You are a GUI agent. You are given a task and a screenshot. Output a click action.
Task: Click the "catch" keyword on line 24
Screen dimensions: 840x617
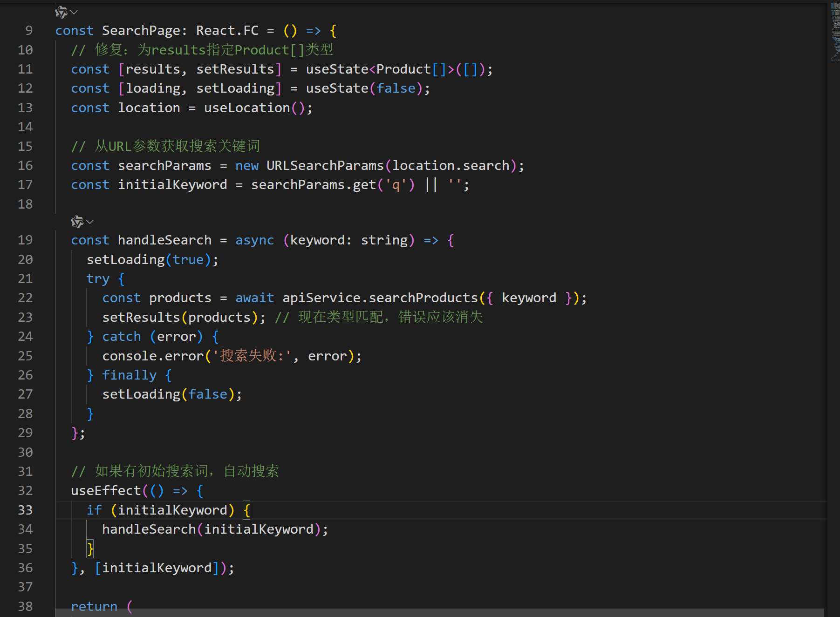122,337
